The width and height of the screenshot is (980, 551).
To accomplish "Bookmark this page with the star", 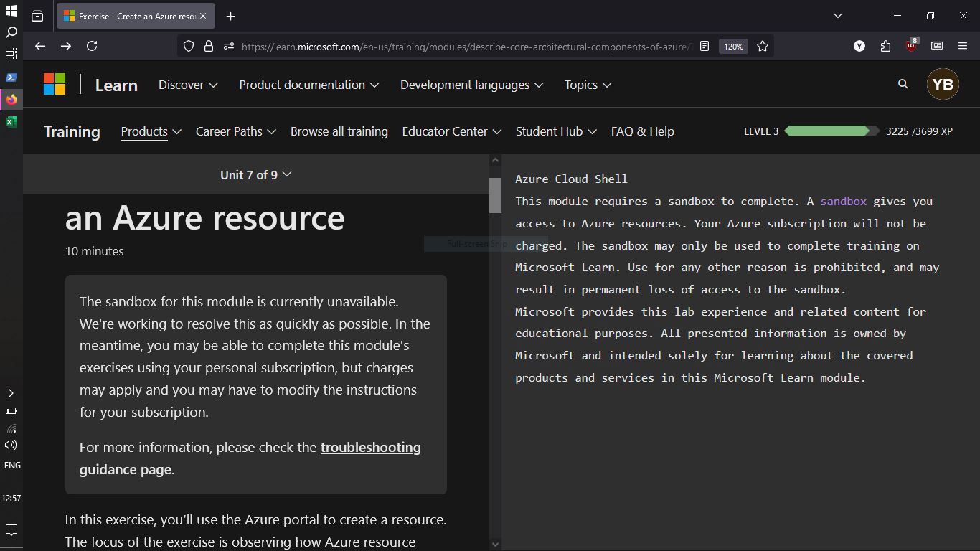I will (x=763, y=46).
